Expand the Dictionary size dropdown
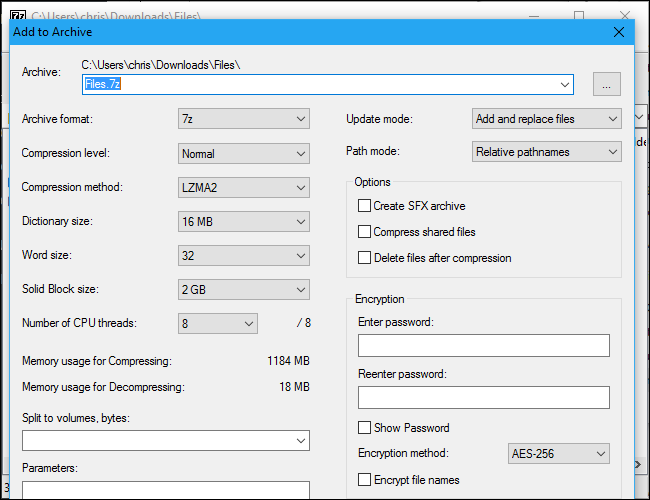This screenshot has width=650, height=500. 243,222
